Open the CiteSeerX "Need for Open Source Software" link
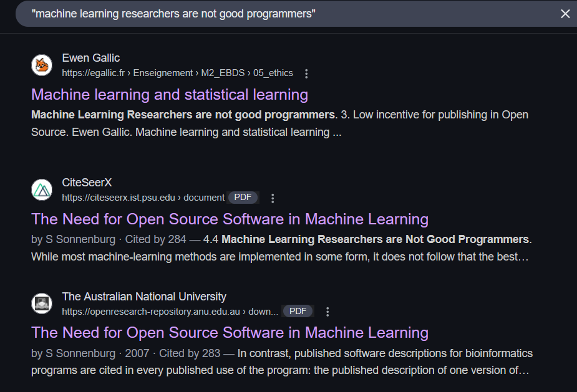 coord(230,219)
